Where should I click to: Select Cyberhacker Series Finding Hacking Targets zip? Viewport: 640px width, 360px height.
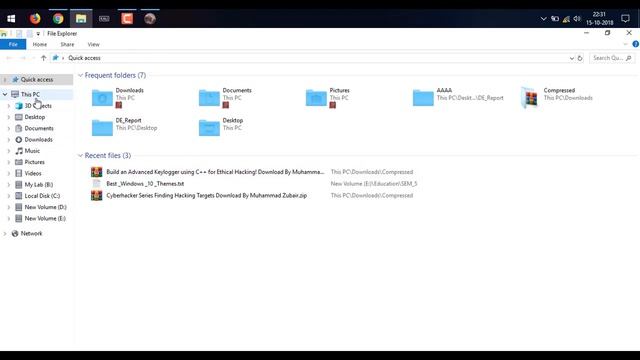[x=207, y=196]
